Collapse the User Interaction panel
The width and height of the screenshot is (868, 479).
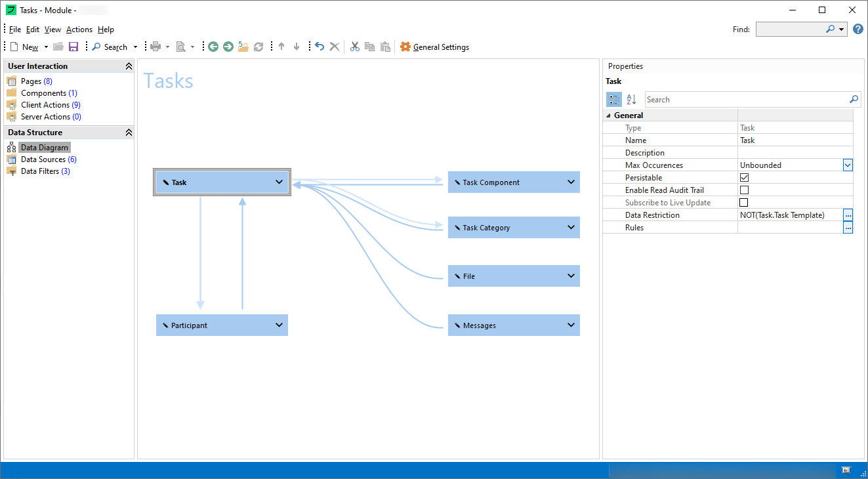pyautogui.click(x=129, y=66)
